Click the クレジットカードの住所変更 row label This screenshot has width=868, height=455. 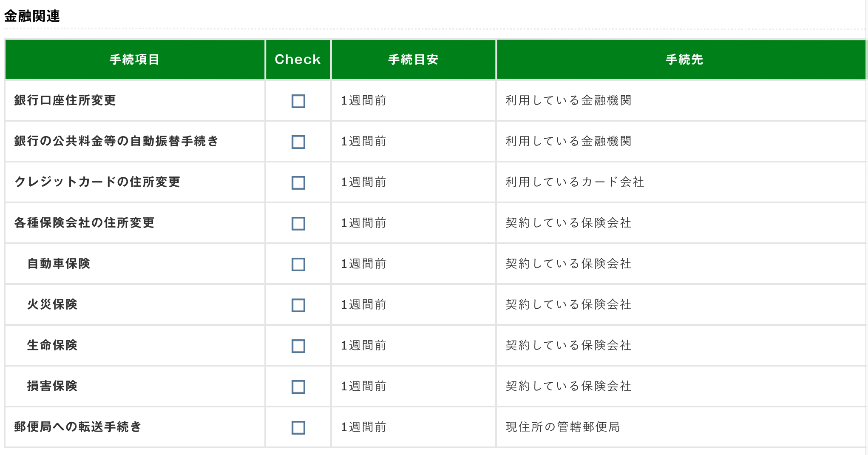[97, 182]
